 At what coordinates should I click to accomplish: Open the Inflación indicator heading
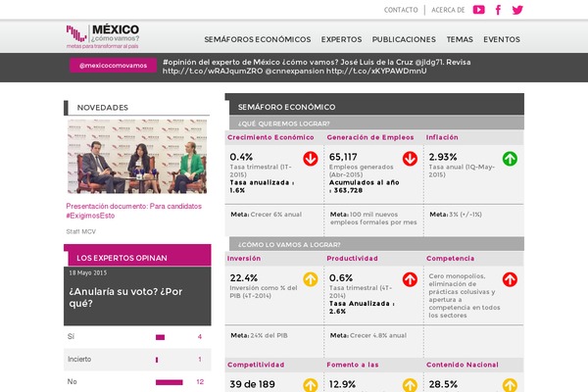tap(442, 137)
